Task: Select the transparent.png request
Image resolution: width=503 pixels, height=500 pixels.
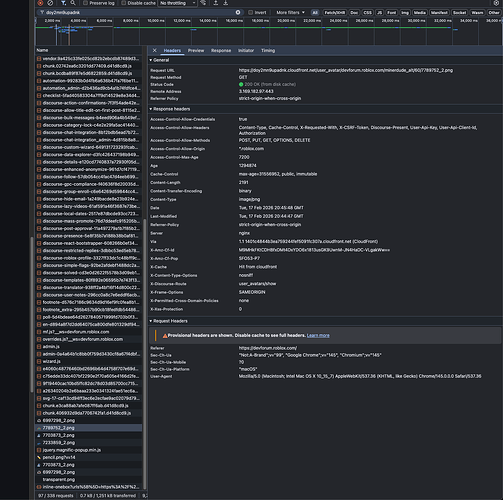Action: (89, 479)
